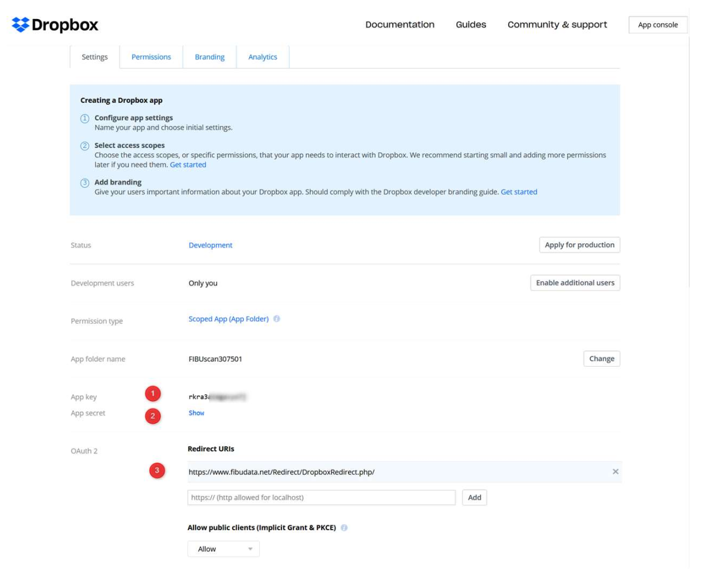Remove the fibudata redirect URI

[x=615, y=471]
